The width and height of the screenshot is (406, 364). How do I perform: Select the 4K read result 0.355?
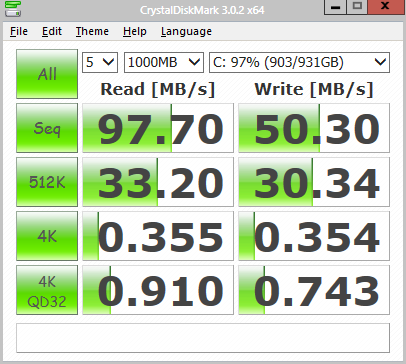pos(158,236)
